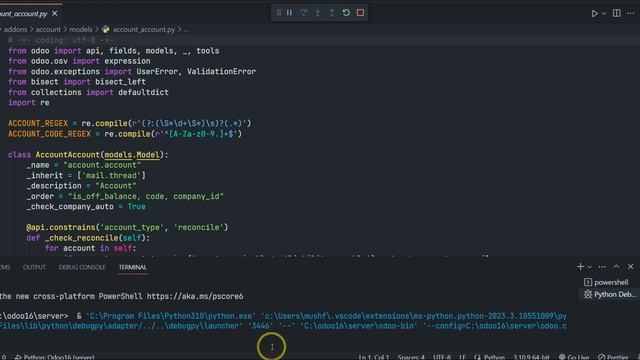The width and height of the screenshot is (640, 360).
Task: Click Ln 1, Col 1 in status bar
Action: click(x=373, y=357)
